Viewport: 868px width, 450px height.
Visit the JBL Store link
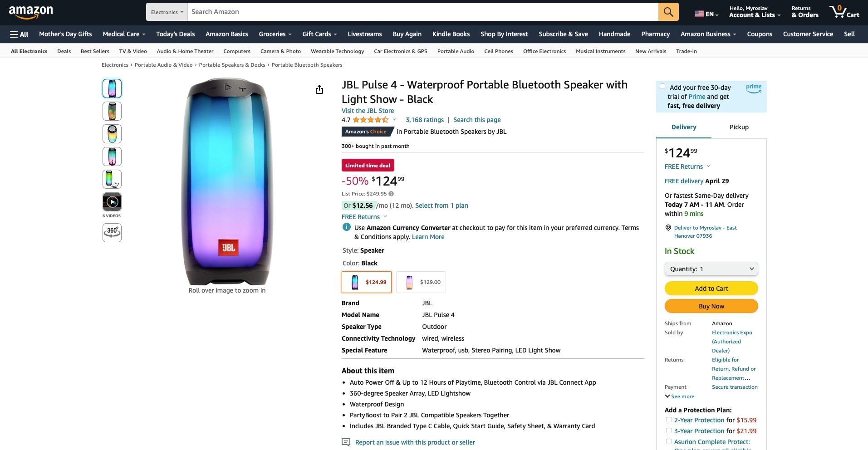368,111
